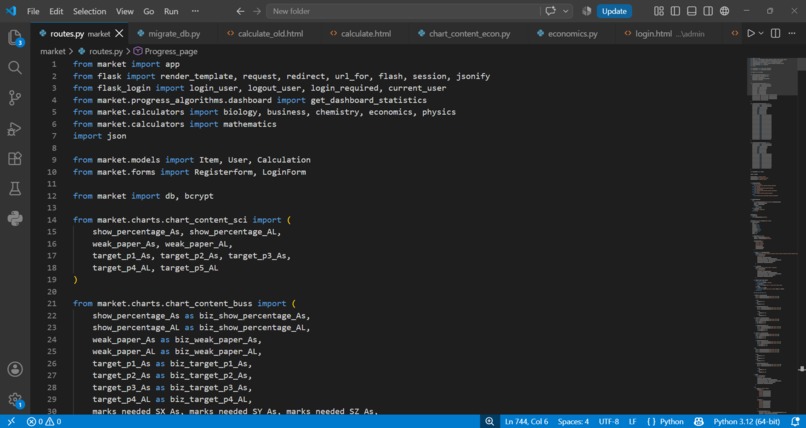This screenshot has height=428, width=806.
Task: Switch to the calculate.html tab
Action: pyautogui.click(x=366, y=33)
